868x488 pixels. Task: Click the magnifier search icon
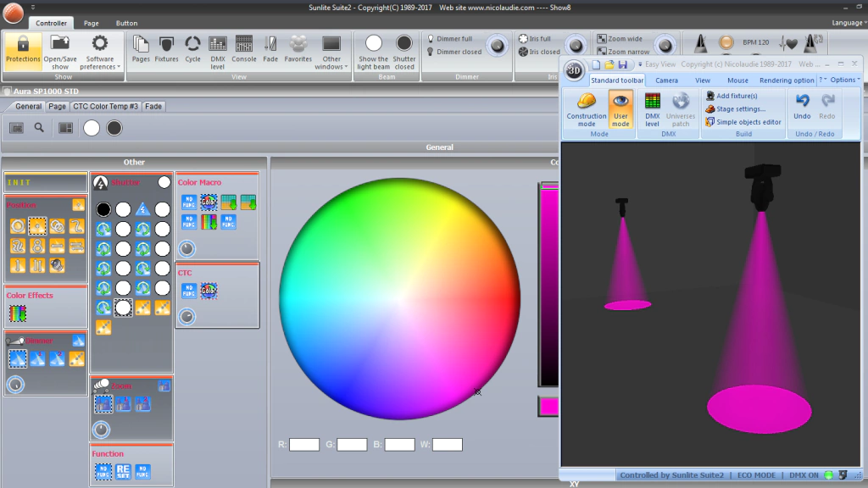(x=39, y=128)
